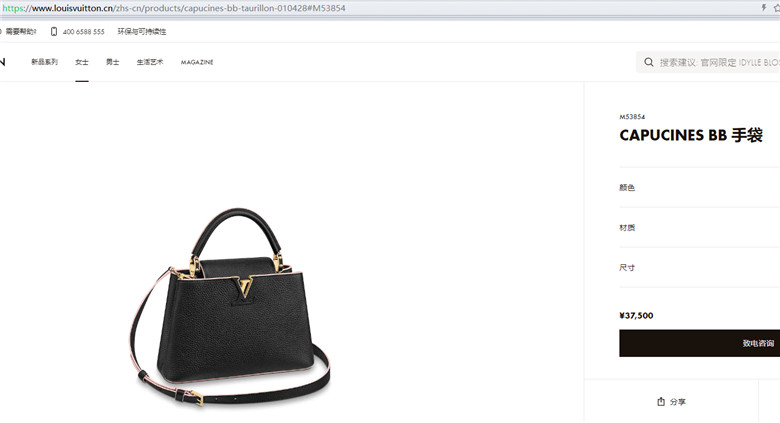Screen dimensions: 780x423
Task: Expand the 颜色 color row
Action: pos(699,187)
